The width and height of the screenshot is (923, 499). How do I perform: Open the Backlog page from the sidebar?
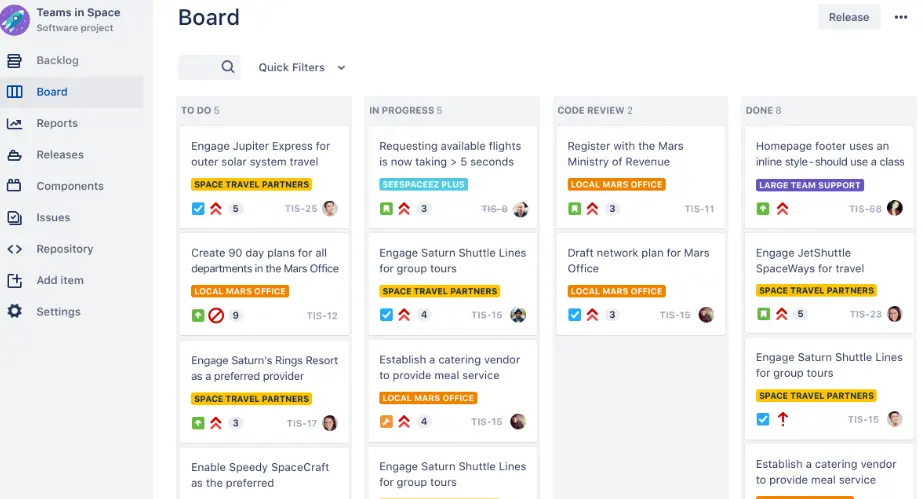click(57, 60)
